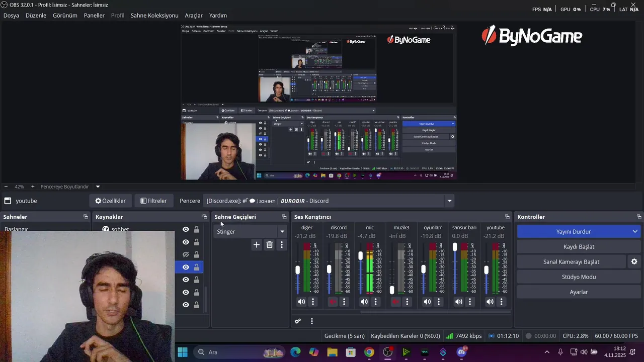Stop streaming with Yayını Durdur
Image resolution: width=644 pixels, height=362 pixels.
(x=573, y=231)
